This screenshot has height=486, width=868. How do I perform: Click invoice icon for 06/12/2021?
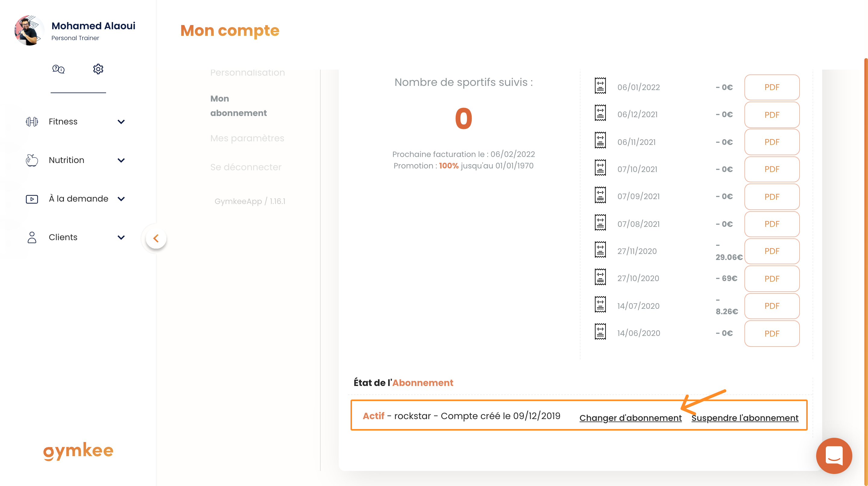(600, 113)
